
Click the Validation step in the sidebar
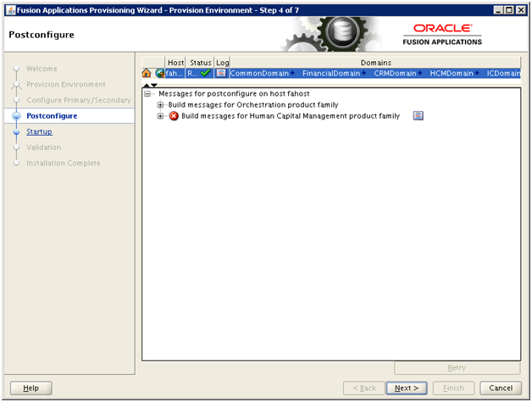[44, 147]
